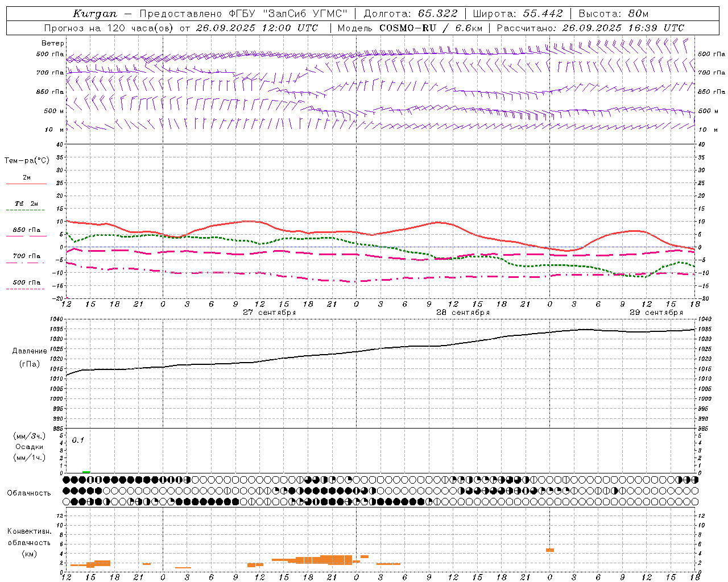
Task: Click the '(гПа)' unit under Давление
Action: 30,364
